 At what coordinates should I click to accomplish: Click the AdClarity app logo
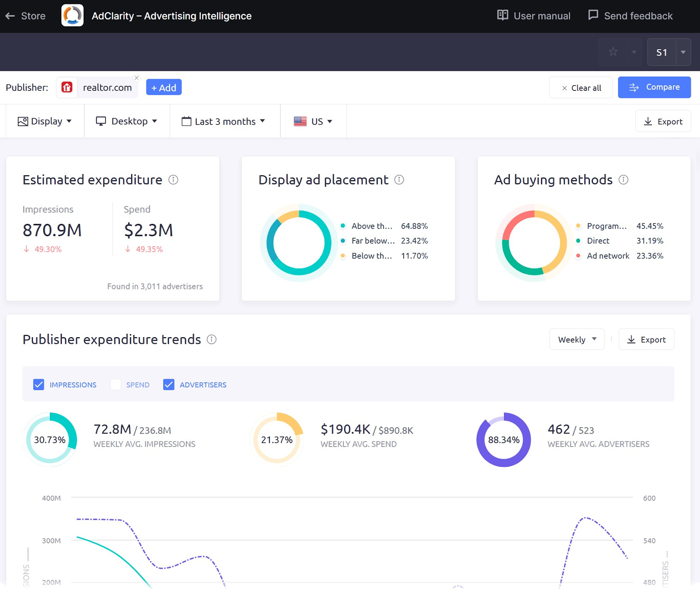[x=72, y=15]
